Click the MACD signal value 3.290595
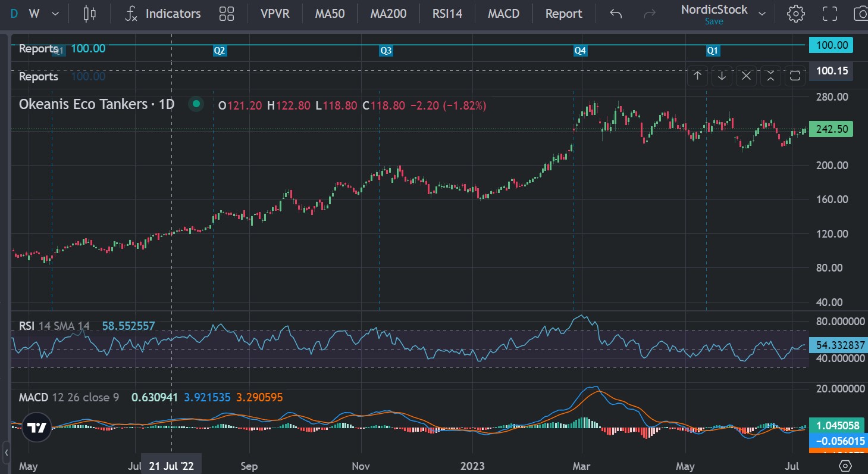This screenshot has width=868, height=474. click(x=258, y=397)
